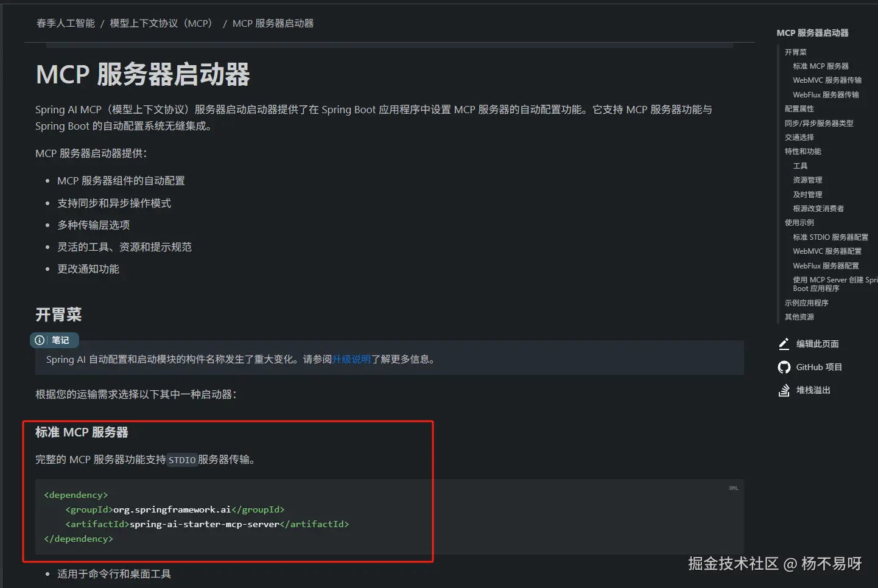Jump to 配置属性 in sidebar

coord(799,109)
